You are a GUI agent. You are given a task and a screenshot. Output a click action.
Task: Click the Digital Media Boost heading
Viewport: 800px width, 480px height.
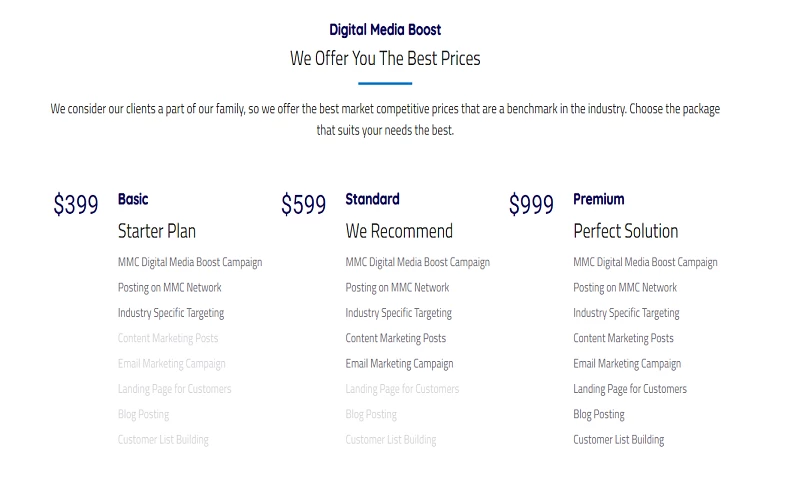point(385,30)
